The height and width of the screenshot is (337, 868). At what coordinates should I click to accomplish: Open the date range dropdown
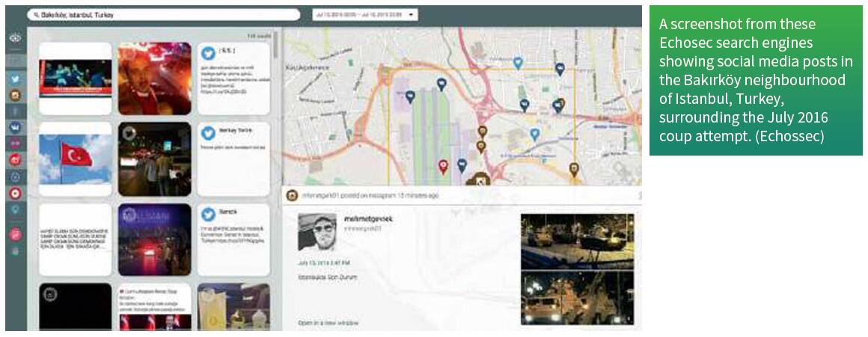pyautogui.click(x=365, y=15)
